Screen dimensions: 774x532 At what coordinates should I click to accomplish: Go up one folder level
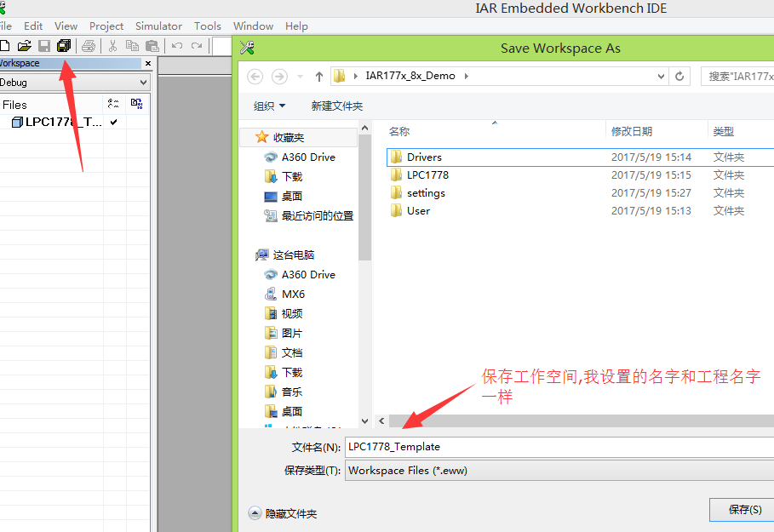pos(318,77)
